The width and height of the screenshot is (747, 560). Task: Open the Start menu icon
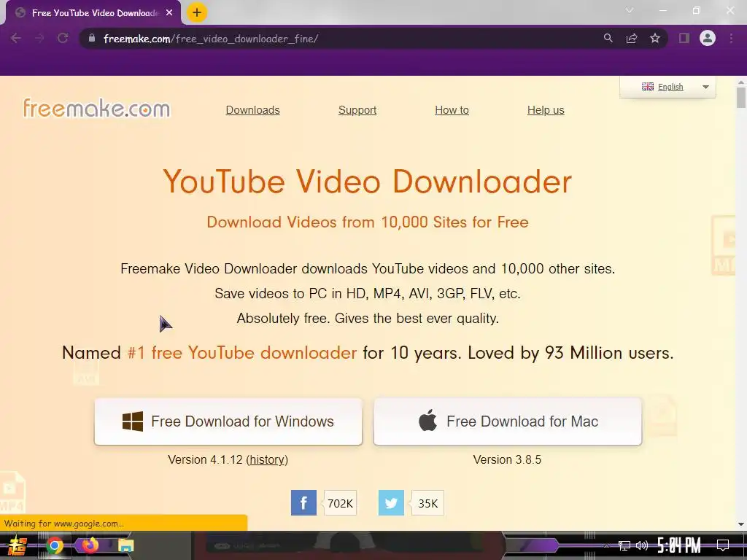coord(18,545)
